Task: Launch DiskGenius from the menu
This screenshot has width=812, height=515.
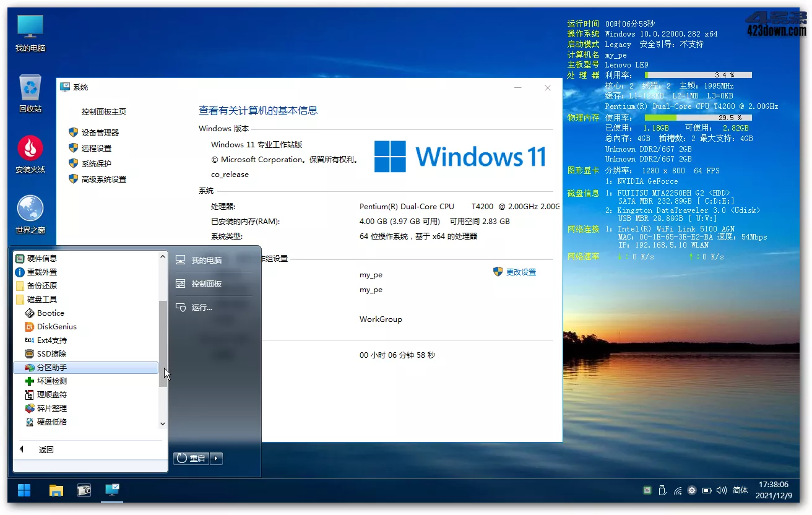Action: 86,326
